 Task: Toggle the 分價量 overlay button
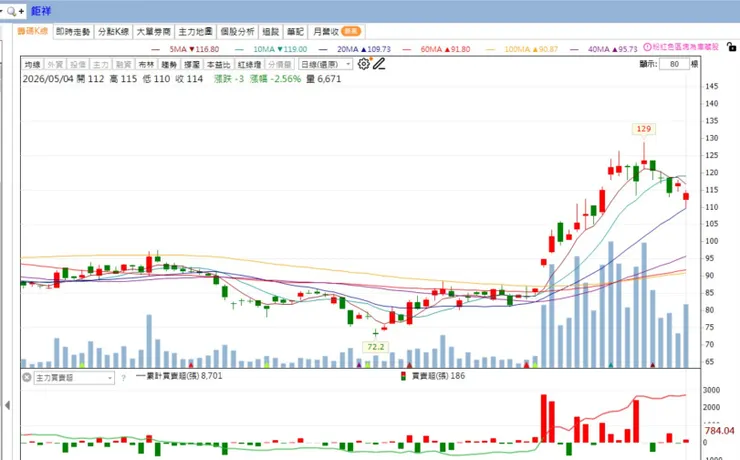click(x=280, y=64)
